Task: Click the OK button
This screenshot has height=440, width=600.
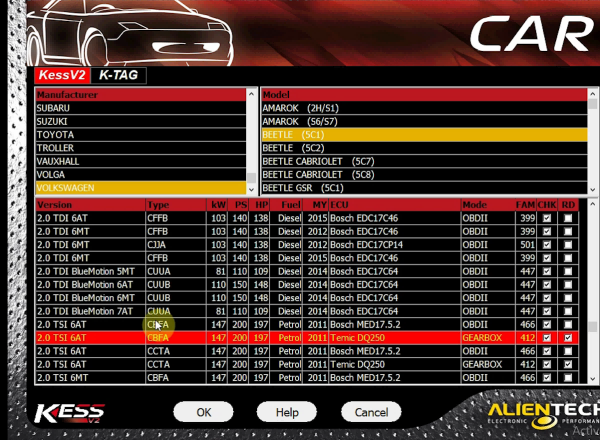Action: click(x=203, y=412)
